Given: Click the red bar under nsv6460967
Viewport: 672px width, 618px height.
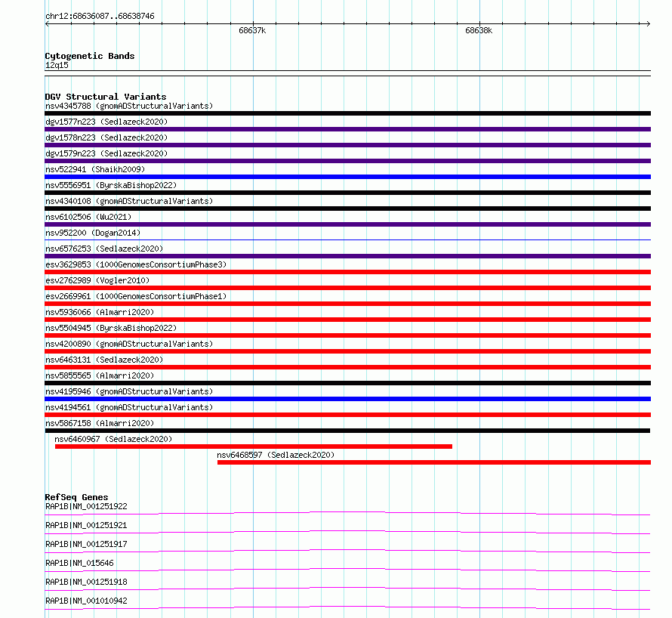Looking at the screenshot, I should (253, 447).
